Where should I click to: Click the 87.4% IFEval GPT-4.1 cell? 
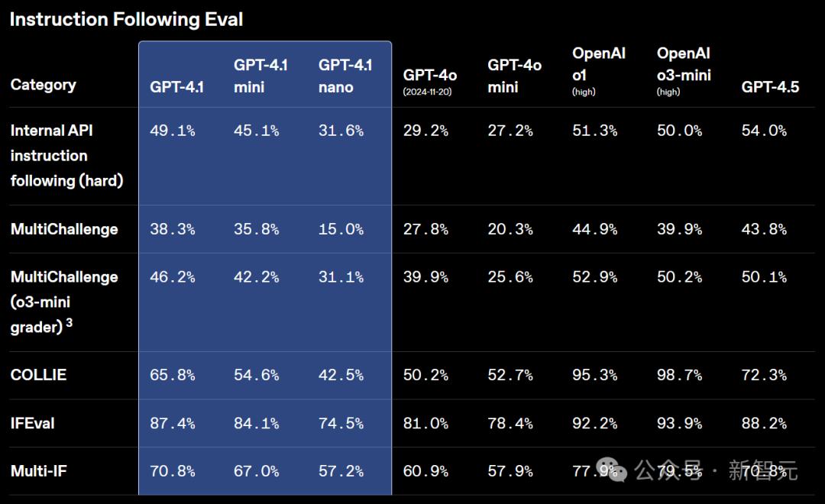(x=172, y=423)
